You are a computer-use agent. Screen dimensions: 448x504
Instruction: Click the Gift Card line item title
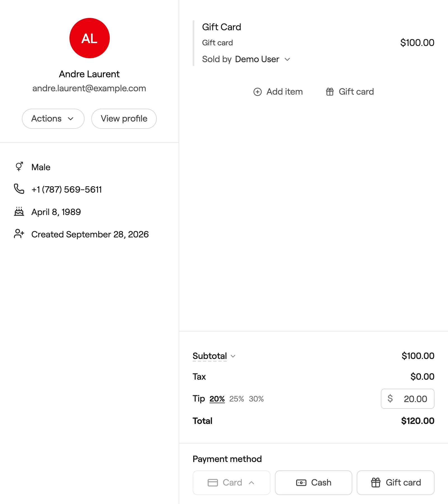(221, 27)
